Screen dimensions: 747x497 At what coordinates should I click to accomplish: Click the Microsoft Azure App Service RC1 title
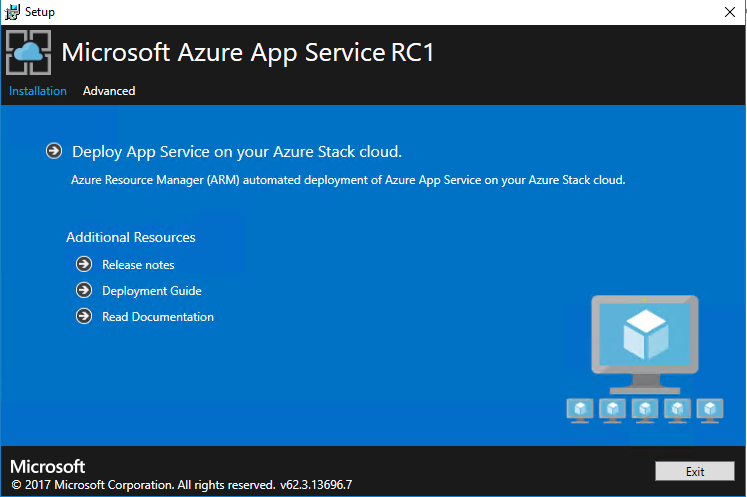(x=248, y=52)
